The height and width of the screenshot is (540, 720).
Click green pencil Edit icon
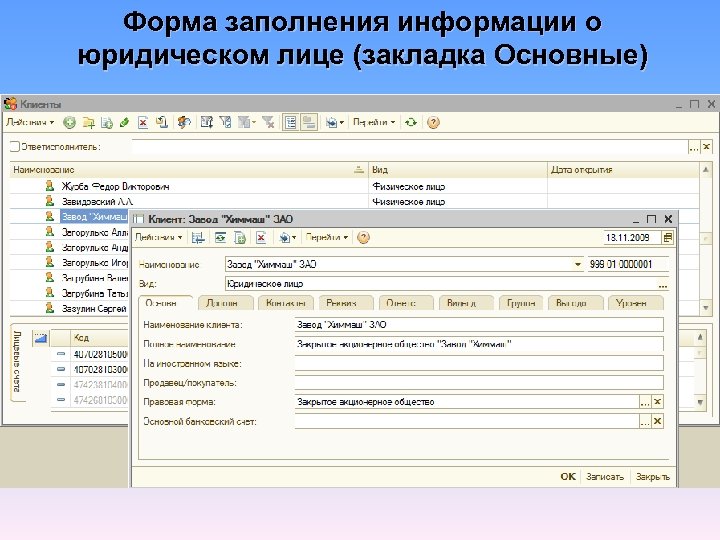[x=124, y=123]
